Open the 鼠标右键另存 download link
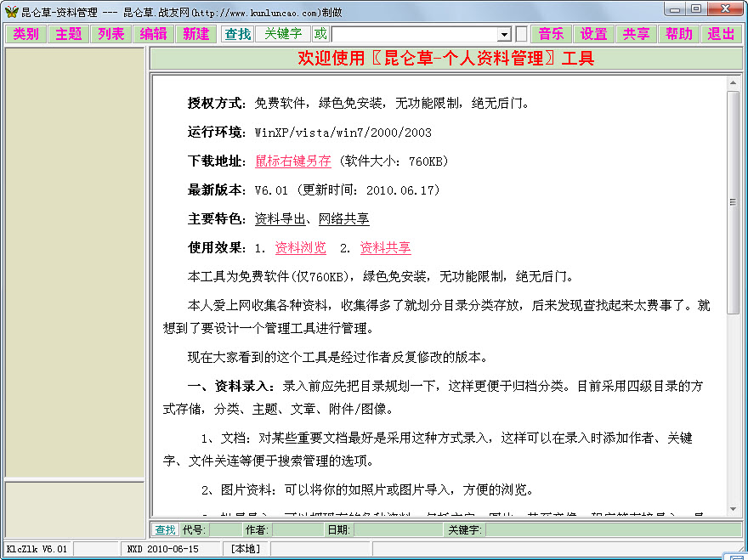This screenshot has height=560, width=748. pyautogui.click(x=293, y=161)
